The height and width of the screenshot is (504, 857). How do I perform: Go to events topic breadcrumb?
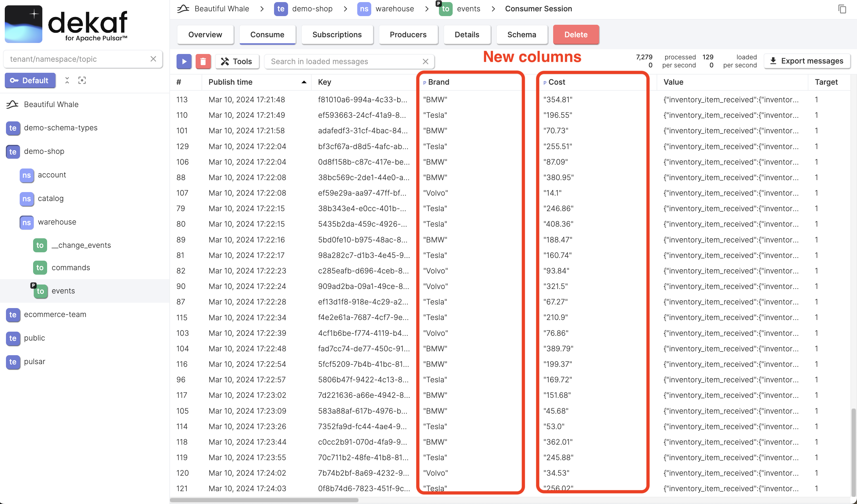[460, 9]
